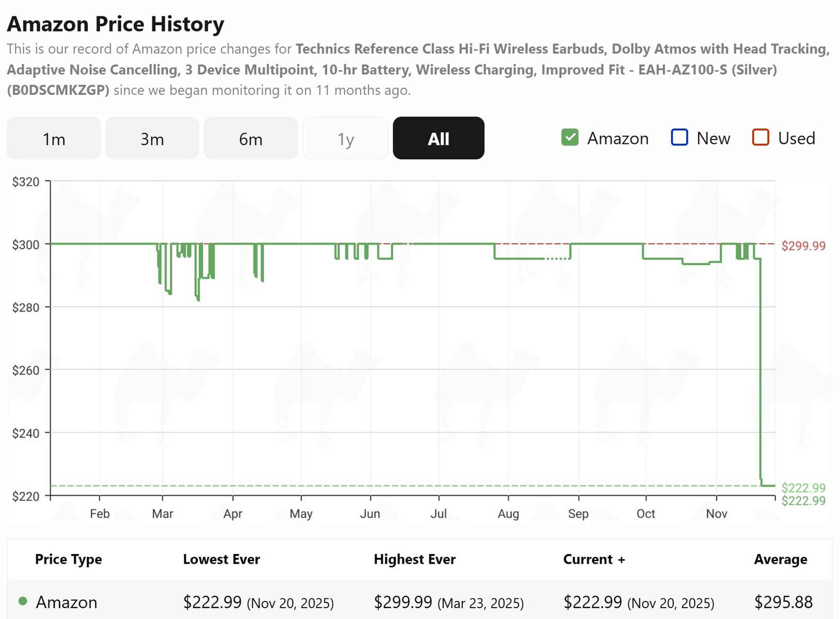
Task: Click the Nov marker on chart axis
Action: 717,514
